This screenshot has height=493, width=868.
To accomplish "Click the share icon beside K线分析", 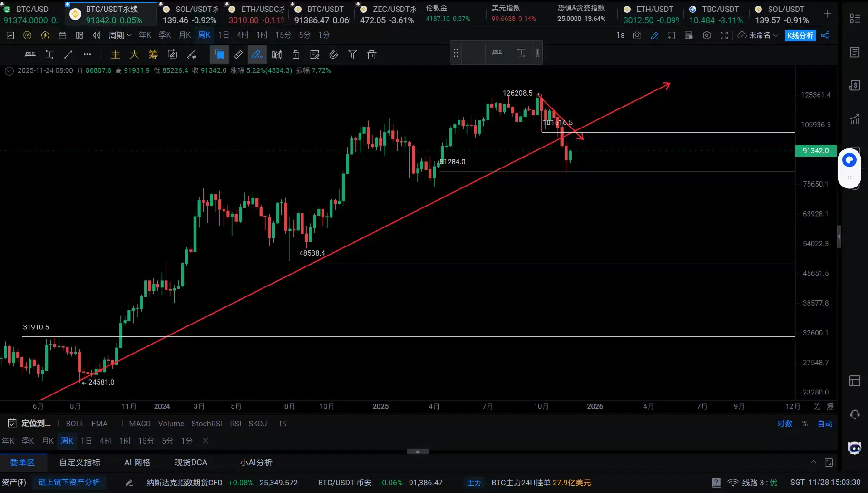I will tap(826, 35).
